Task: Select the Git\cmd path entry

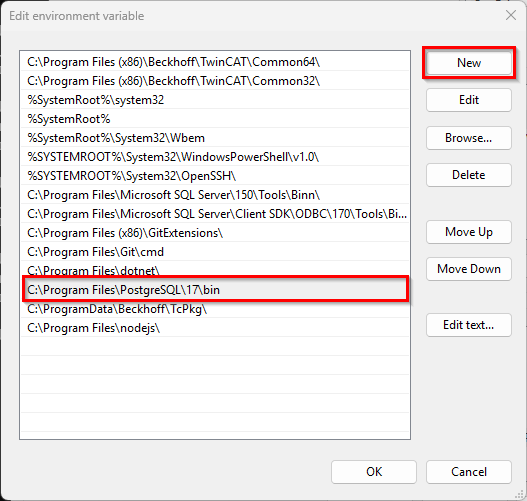Action: click(x=215, y=252)
